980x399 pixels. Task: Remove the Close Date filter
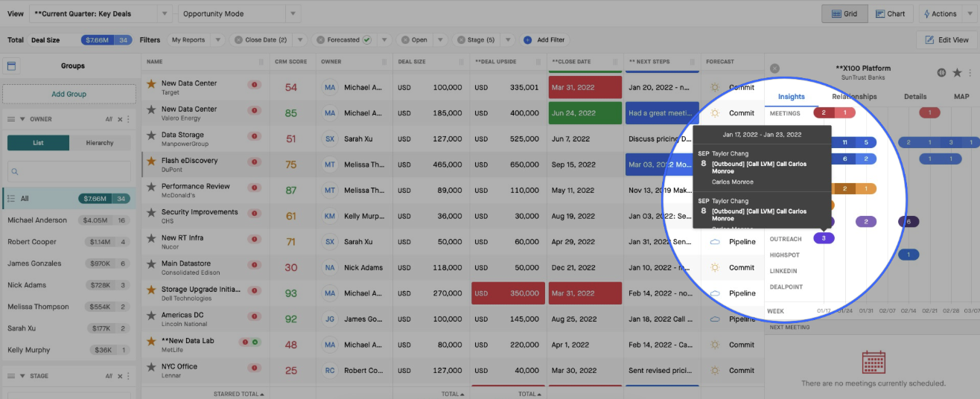pos(238,40)
